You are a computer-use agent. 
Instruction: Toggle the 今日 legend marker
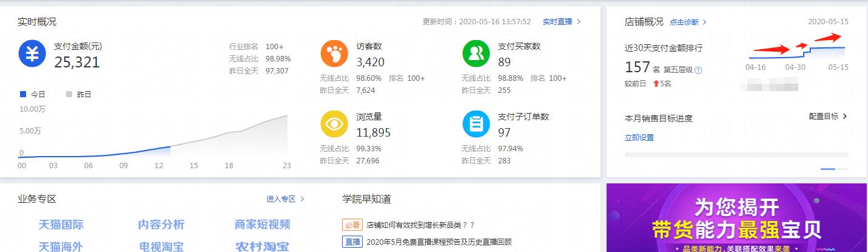coord(23,95)
